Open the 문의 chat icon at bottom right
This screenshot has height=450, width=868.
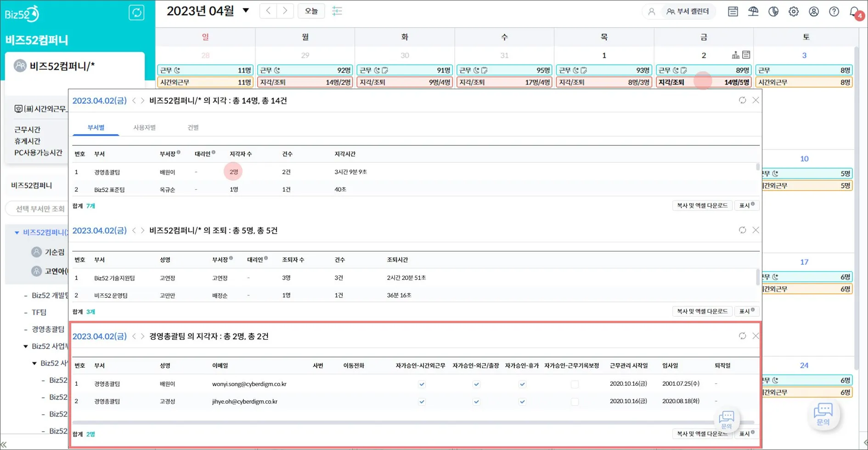(823, 414)
